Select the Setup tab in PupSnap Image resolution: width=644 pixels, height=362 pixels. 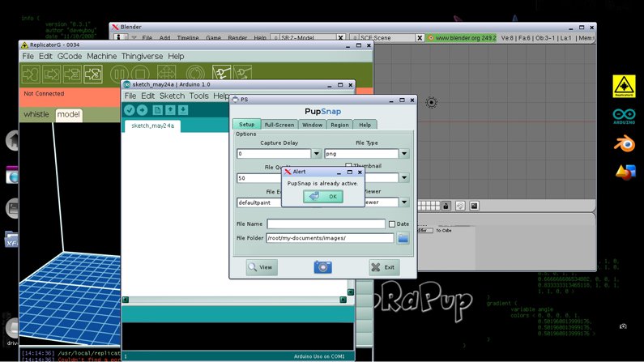point(247,125)
